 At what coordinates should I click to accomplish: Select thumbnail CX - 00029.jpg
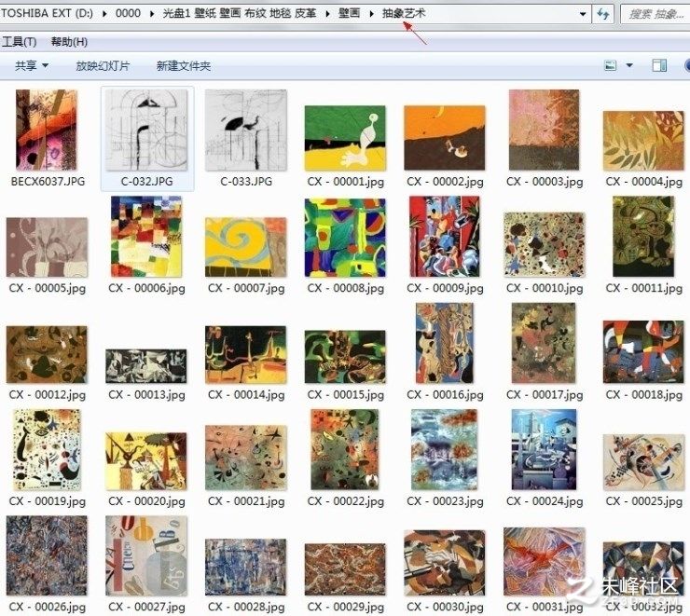[x=345, y=570]
